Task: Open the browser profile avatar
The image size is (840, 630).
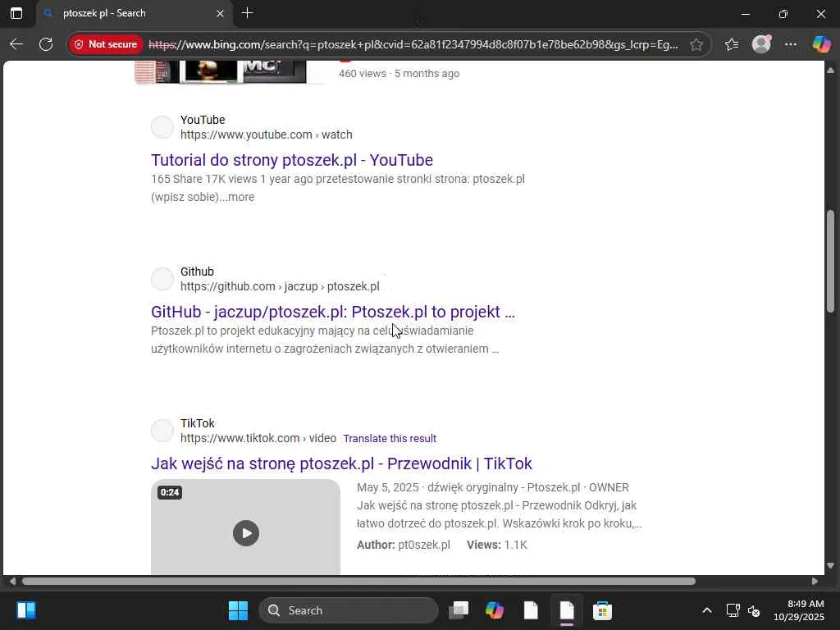Action: (761, 44)
